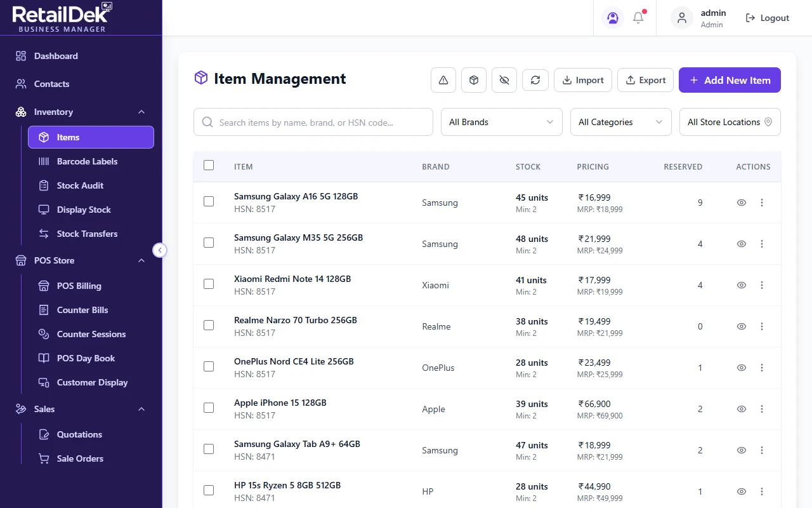Open Stock Audit page
The height and width of the screenshot is (508, 812).
click(x=91, y=185)
